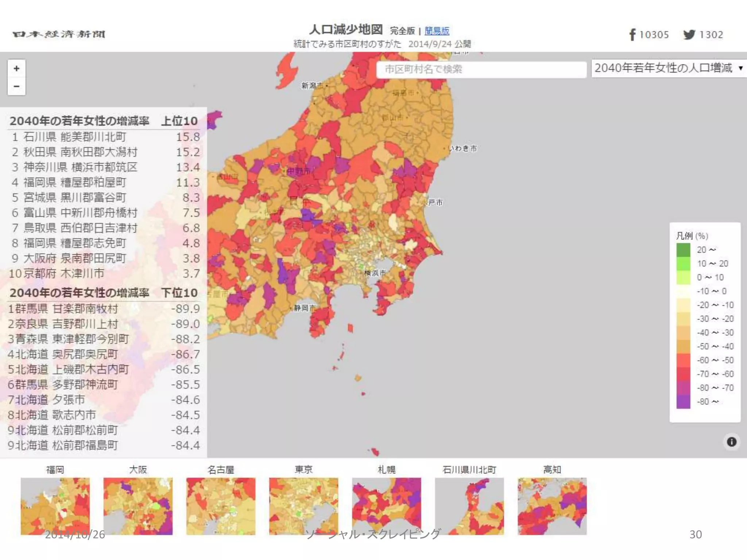Viewport: 747px width, 560px height.
Task: Click the Twitter bird share icon
Action: click(x=689, y=35)
